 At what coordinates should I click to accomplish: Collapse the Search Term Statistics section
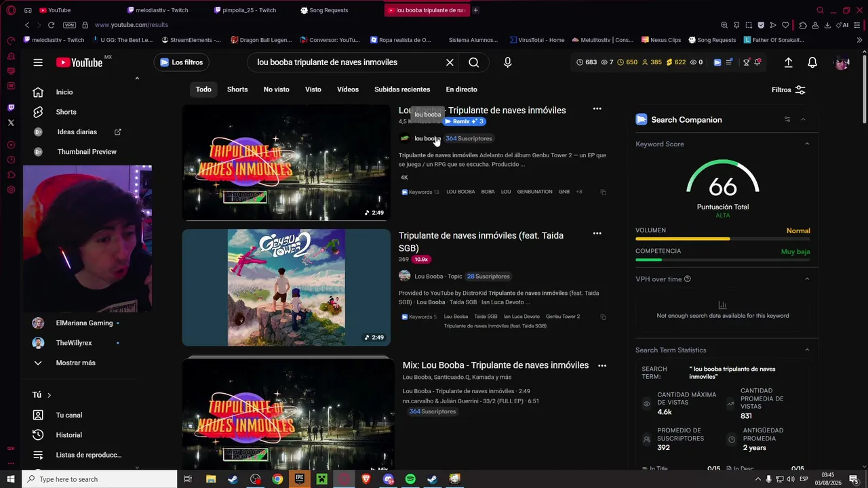click(x=807, y=350)
